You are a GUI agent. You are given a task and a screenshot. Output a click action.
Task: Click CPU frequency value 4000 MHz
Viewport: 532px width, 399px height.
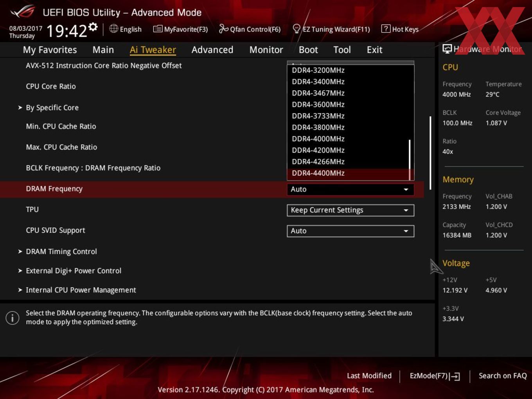pos(457,94)
